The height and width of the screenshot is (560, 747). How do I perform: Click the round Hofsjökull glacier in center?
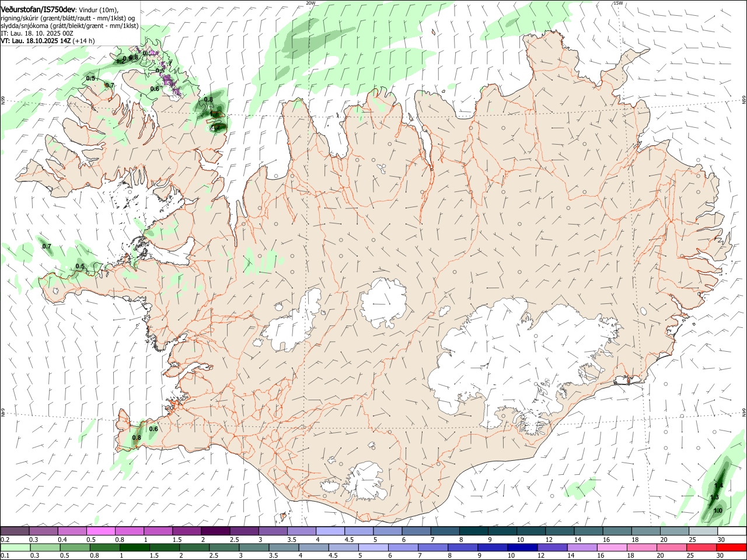point(383,302)
